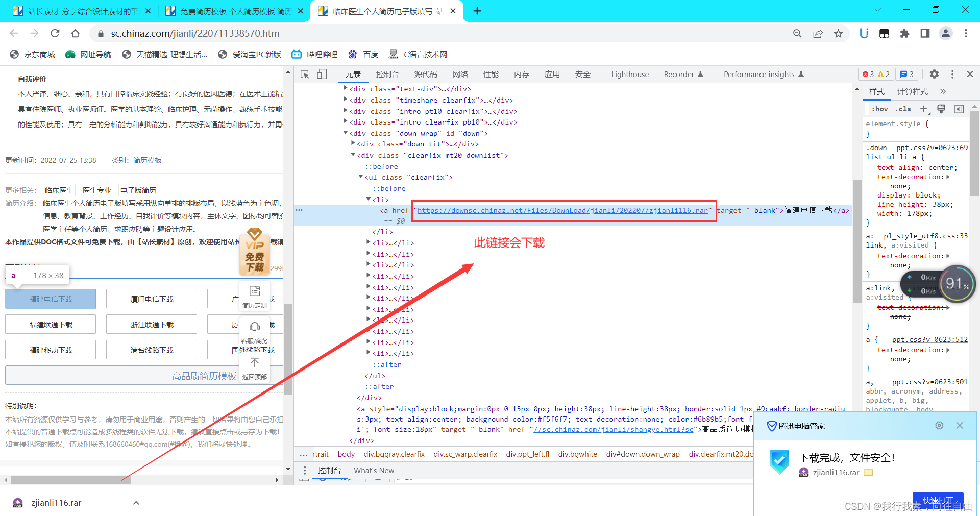Image resolution: width=980 pixels, height=516 pixels.
Task: Click the 福建联通下载 button
Action: [51, 325]
